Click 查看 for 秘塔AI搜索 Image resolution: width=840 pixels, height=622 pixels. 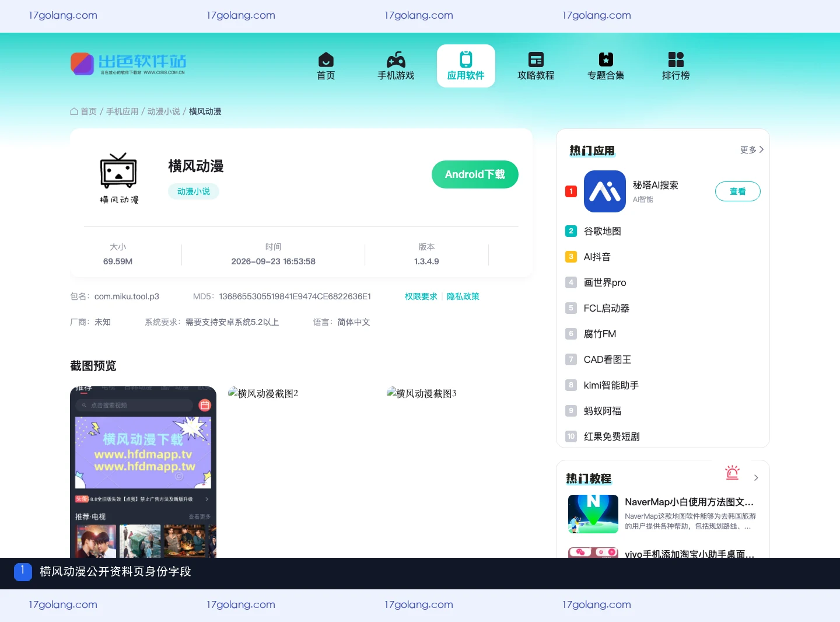[x=738, y=191]
